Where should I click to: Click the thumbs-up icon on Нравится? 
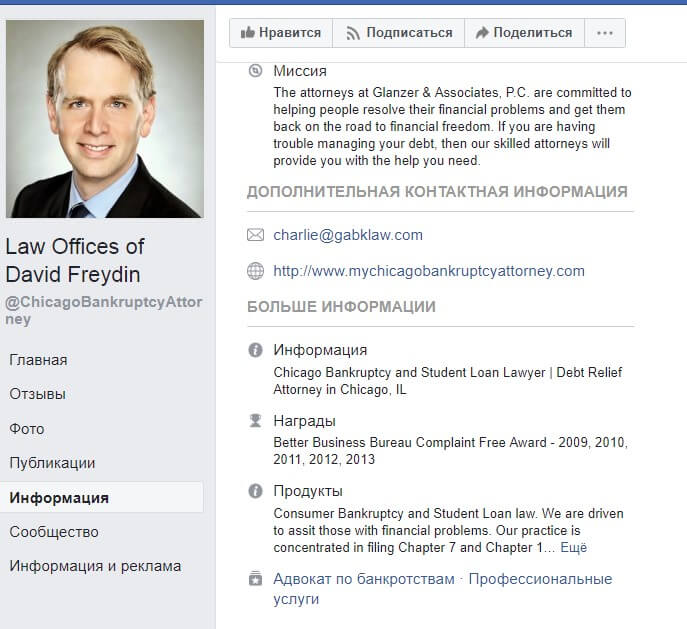(248, 32)
